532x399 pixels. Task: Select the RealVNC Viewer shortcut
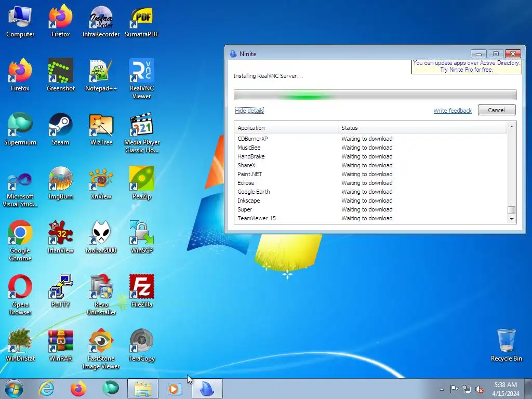pos(141,79)
